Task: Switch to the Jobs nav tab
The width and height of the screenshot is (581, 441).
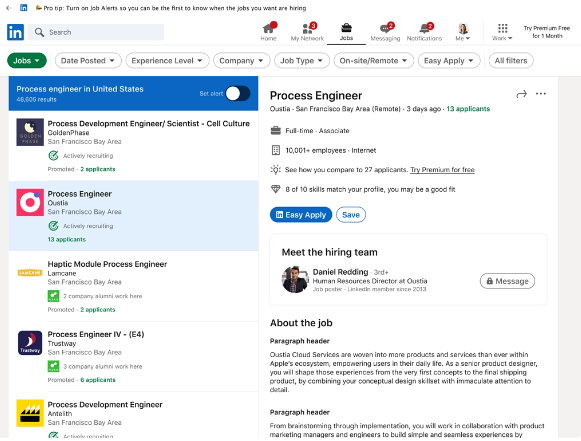Action: pyautogui.click(x=346, y=32)
